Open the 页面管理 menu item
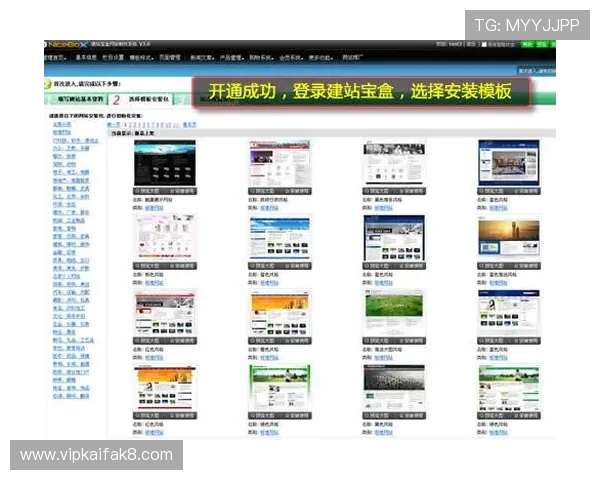The width and height of the screenshot is (600, 480). (x=170, y=57)
